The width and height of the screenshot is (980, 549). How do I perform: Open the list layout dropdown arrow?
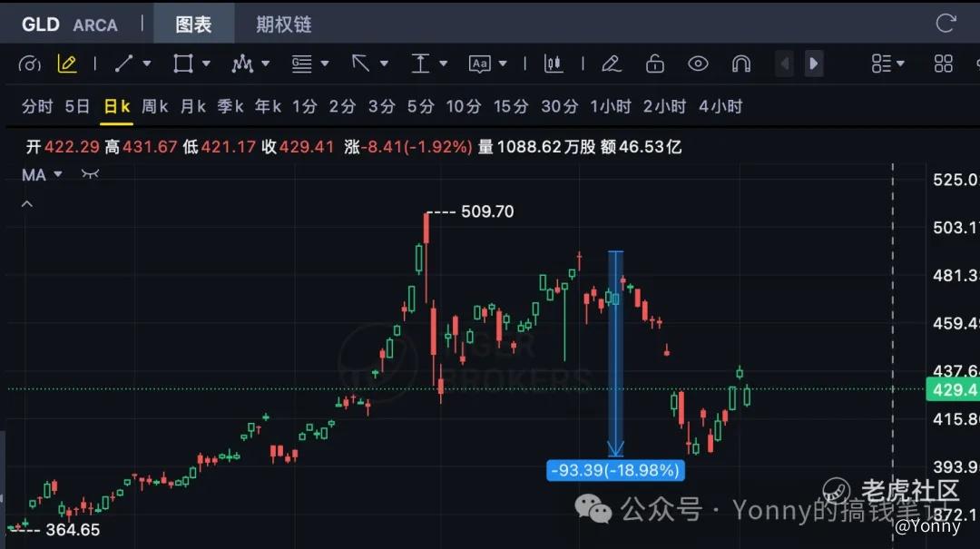pos(901,64)
